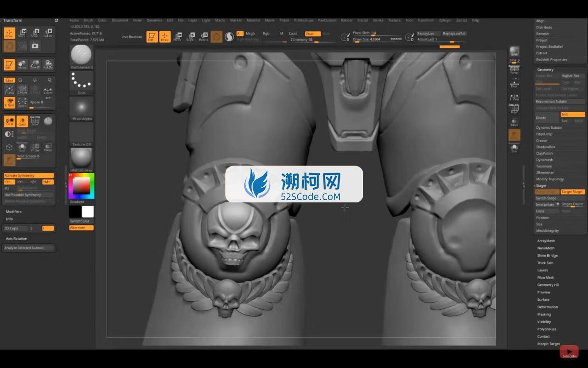Collapse the Stager section
This screenshot has height=368, width=588.
tap(541, 185)
